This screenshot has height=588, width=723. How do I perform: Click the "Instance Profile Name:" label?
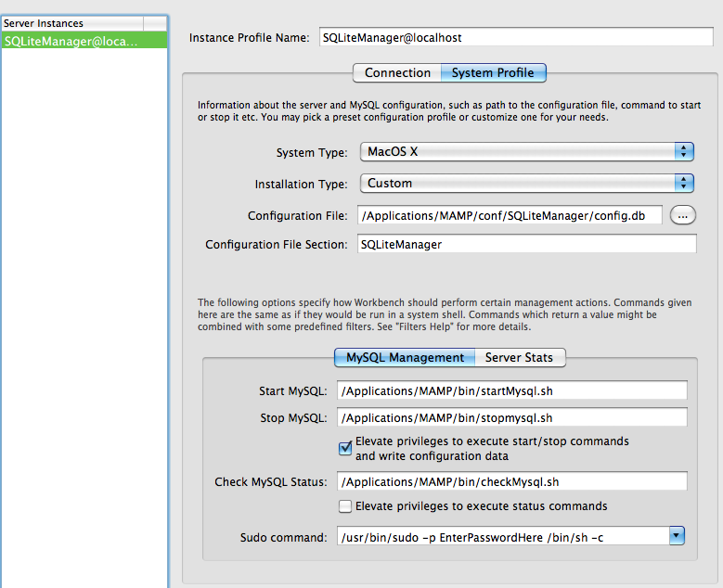click(x=249, y=38)
